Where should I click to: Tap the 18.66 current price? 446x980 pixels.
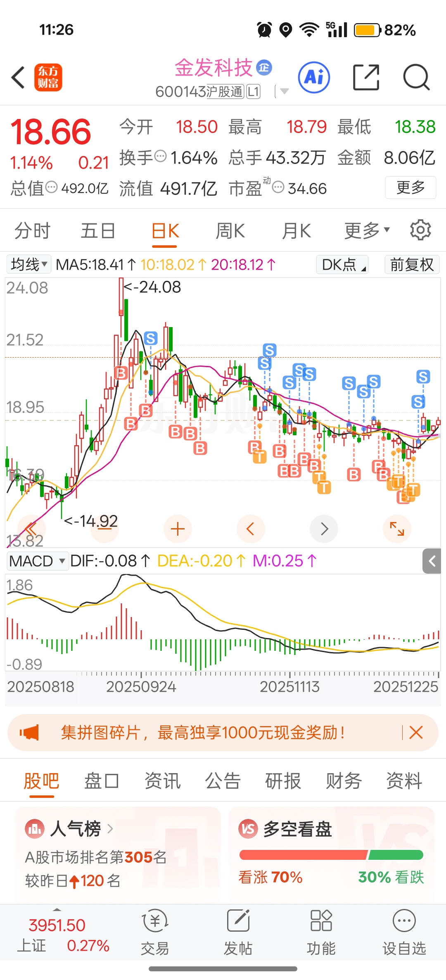pyautogui.click(x=50, y=132)
